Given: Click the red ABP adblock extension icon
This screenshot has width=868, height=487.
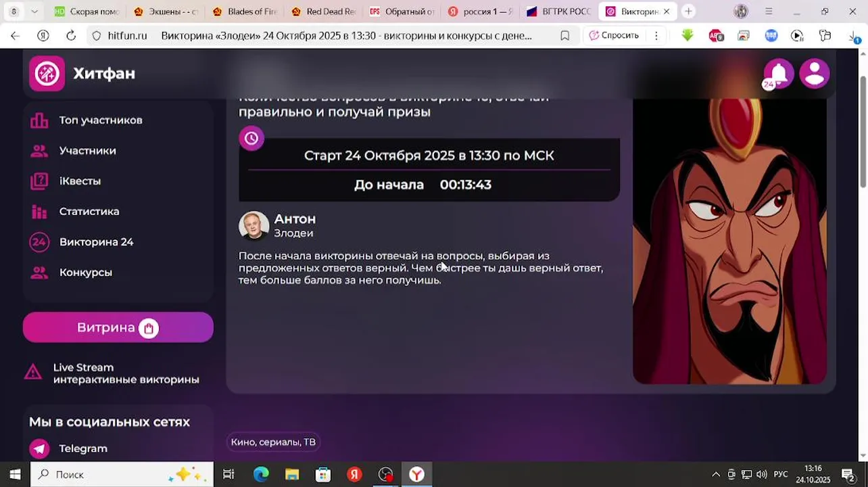Looking at the screenshot, I should [716, 36].
